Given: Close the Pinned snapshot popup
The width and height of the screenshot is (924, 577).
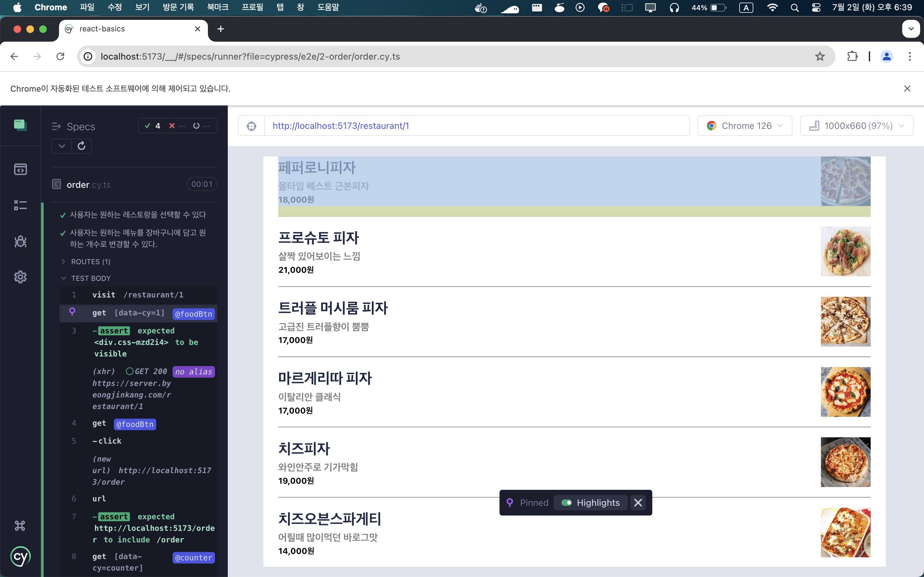Looking at the screenshot, I should point(638,503).
